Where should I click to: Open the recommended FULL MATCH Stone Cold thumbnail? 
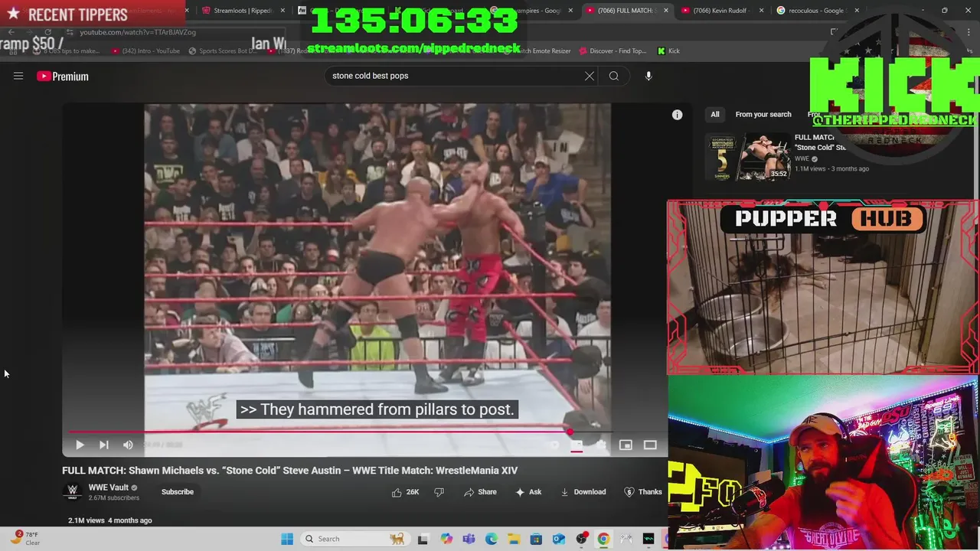click(748, 157)
